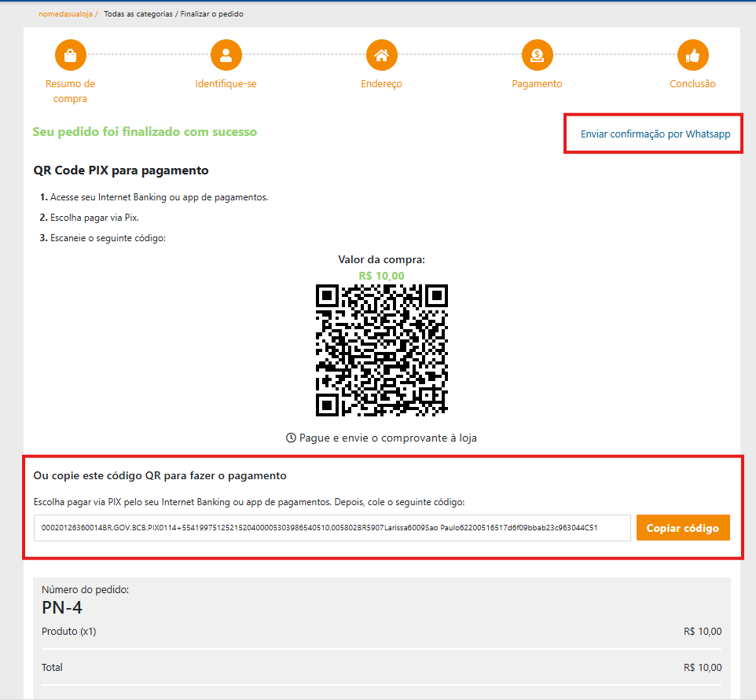Screen dimensions: 756x700
Task: Go to Todas as categorias breadcrumb
Action: pos(138,14)
